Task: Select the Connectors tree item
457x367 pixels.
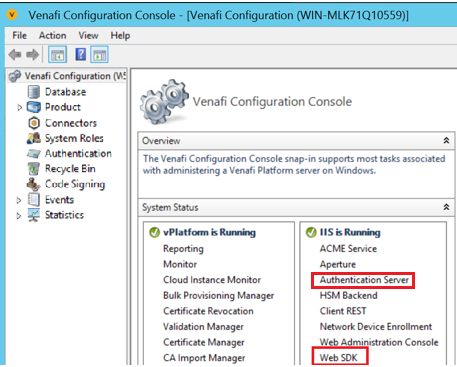Action: click(71, 123)
